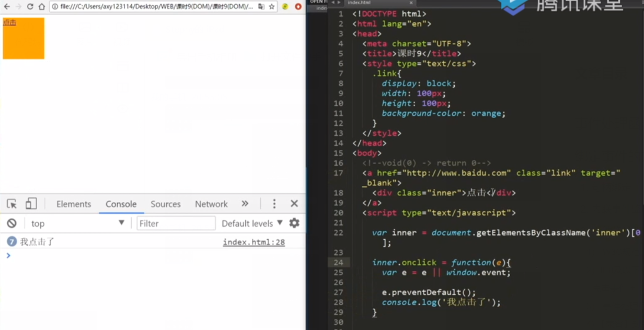Click line number 17 in the gutter
The height and width of the screenshot is (330, 644).
(x=338, y=173)
